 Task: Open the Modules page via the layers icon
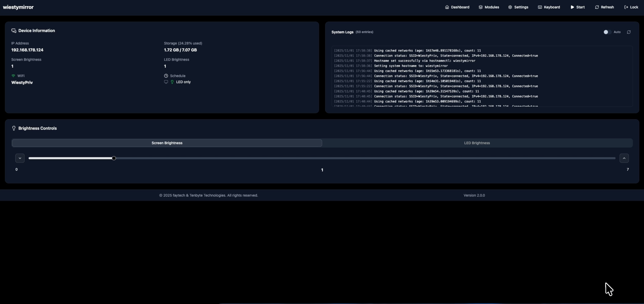488,7
